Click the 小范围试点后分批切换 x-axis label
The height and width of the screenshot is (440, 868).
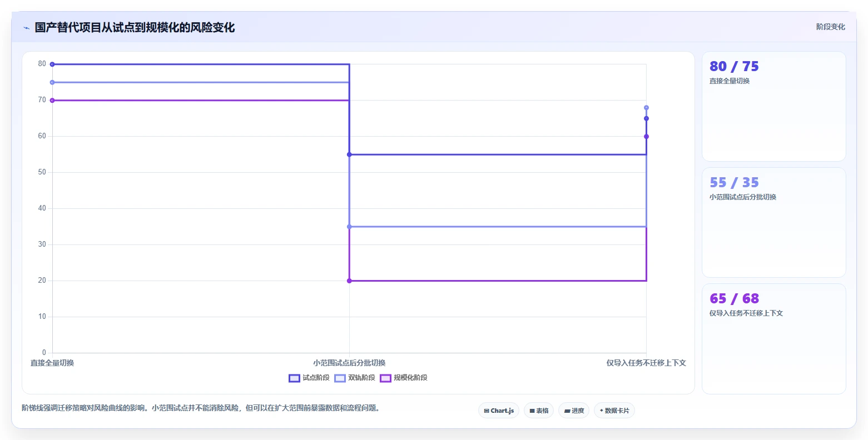[x=349, y=363]
